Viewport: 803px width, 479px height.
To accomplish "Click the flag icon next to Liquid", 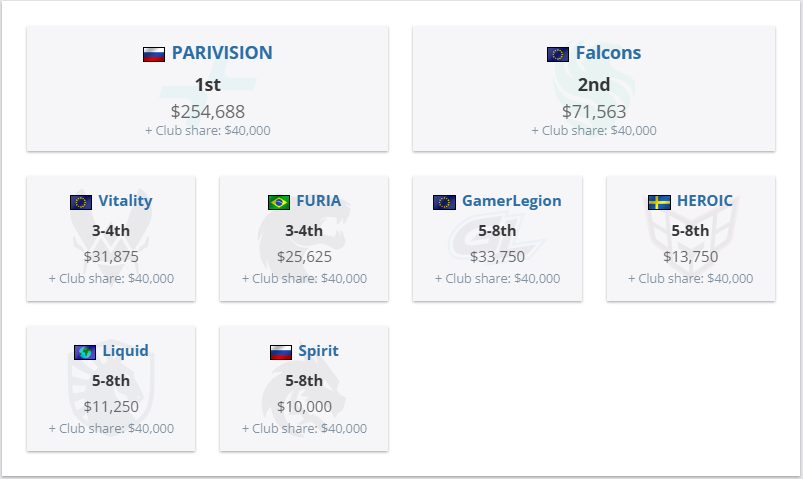I will [85, 352].
